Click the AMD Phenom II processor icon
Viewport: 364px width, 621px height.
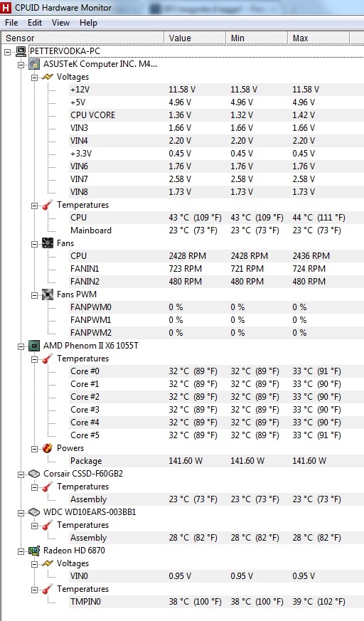tap(34, 346)
